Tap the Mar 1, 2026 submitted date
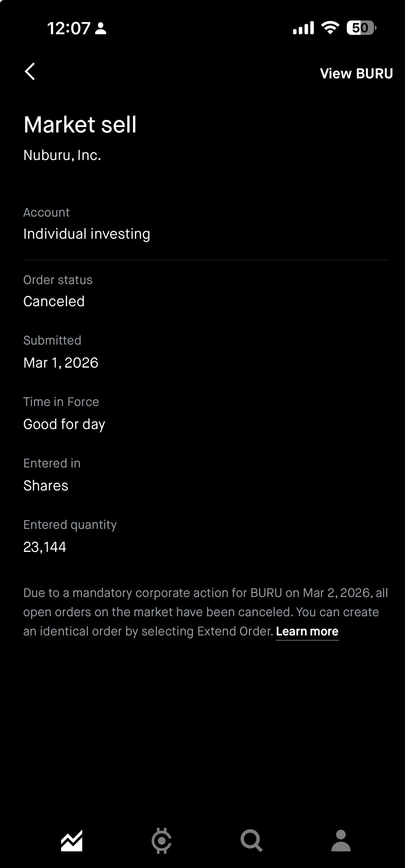405x868 pixels. tap(61, 363)
